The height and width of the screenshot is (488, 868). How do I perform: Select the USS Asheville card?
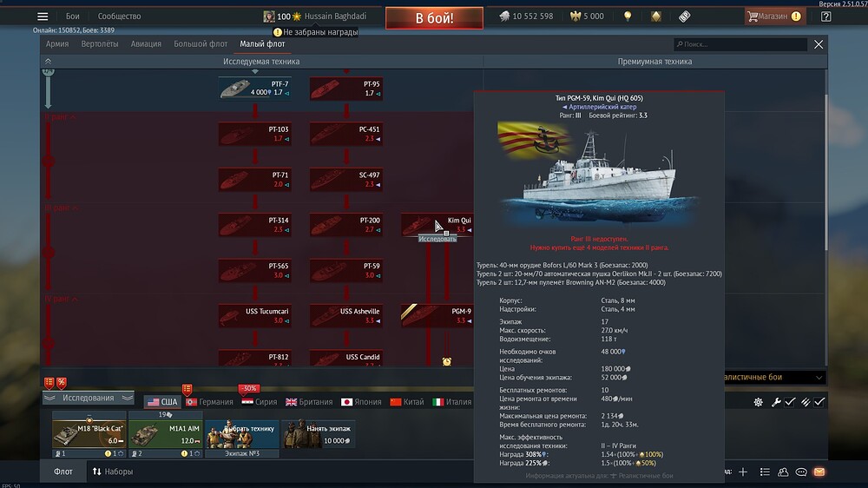pyautogui.click(x=346, y=316)
